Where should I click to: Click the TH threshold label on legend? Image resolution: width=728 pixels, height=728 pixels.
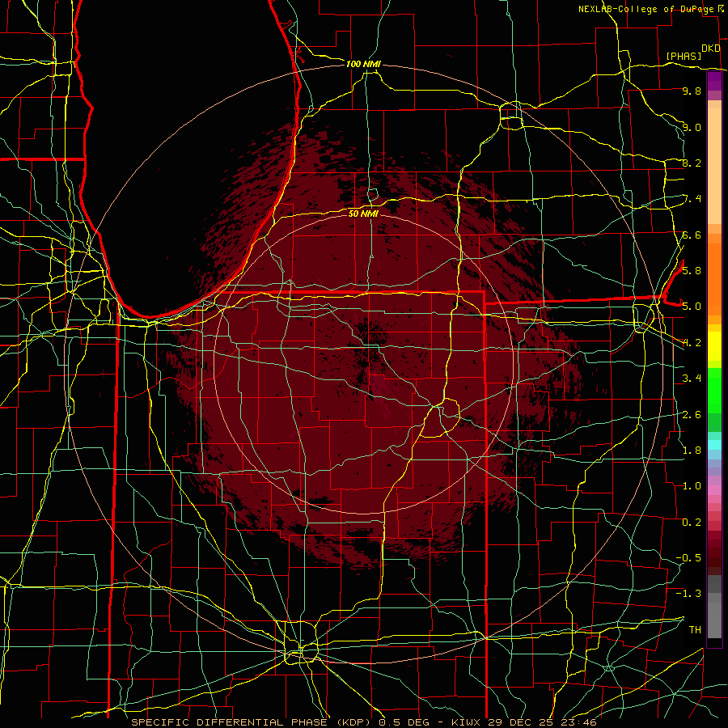(x=695, y=629)
